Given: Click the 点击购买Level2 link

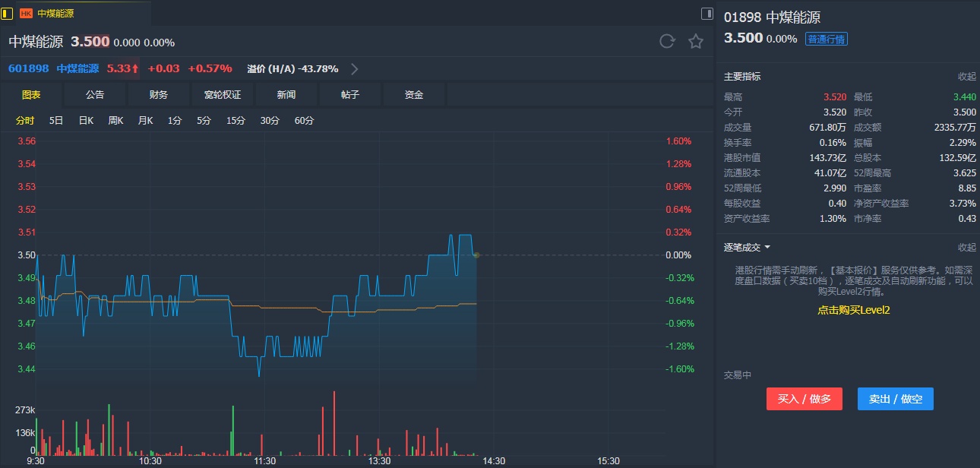Looking at the screenshot, I should pyautogui.click(x=853, y=310).
